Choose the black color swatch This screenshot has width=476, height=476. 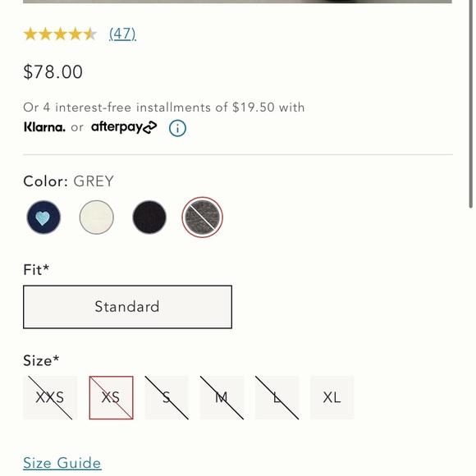[149, 217]
